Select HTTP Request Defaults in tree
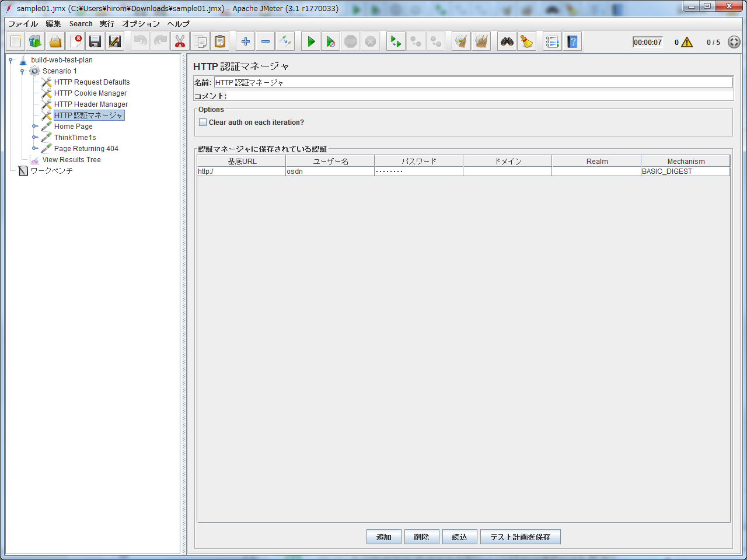747x560 pixels. click(x=92, y=82)
